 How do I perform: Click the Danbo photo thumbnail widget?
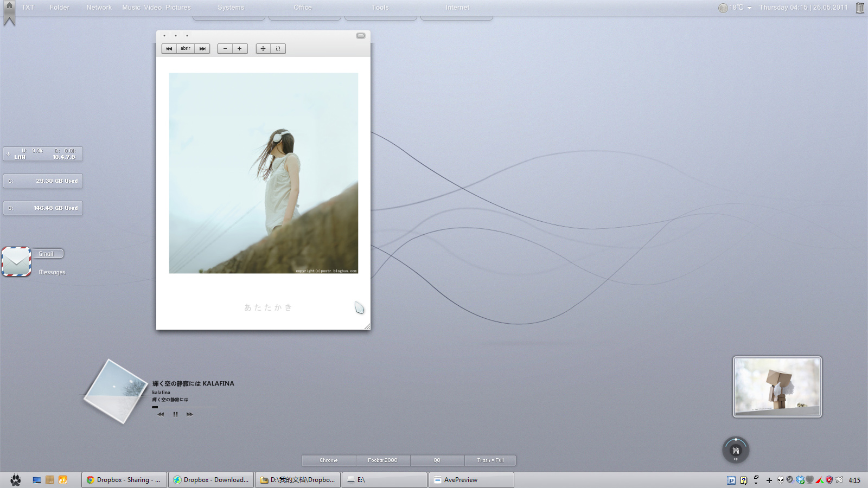click(x=777, y=387)
